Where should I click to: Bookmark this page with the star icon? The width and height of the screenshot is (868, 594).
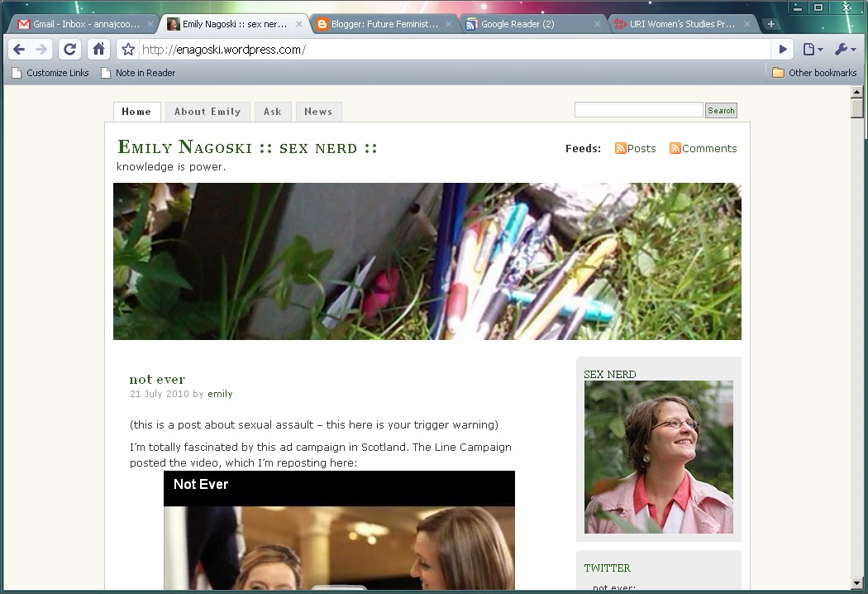coord(128,50)
